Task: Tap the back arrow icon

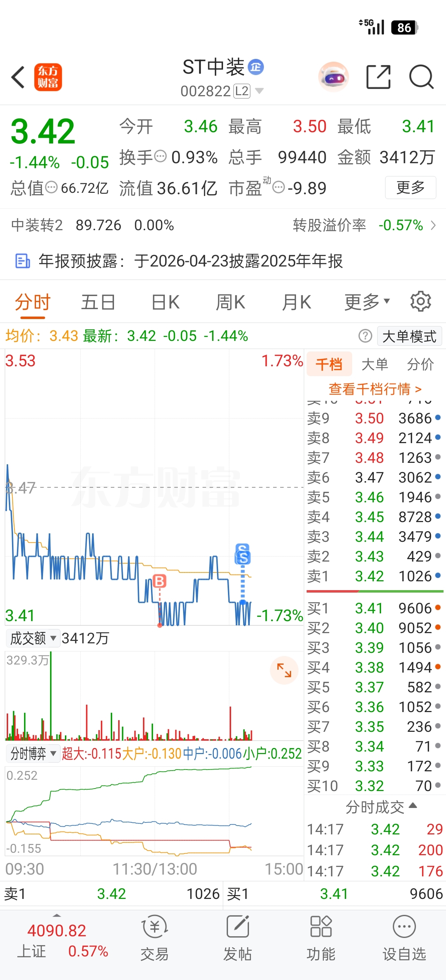Action: pos(18,77)
